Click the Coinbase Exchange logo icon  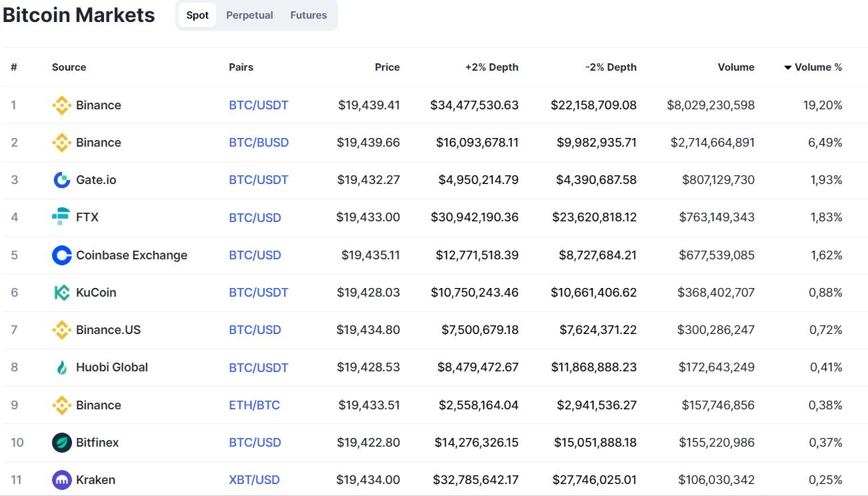point(61,255)
